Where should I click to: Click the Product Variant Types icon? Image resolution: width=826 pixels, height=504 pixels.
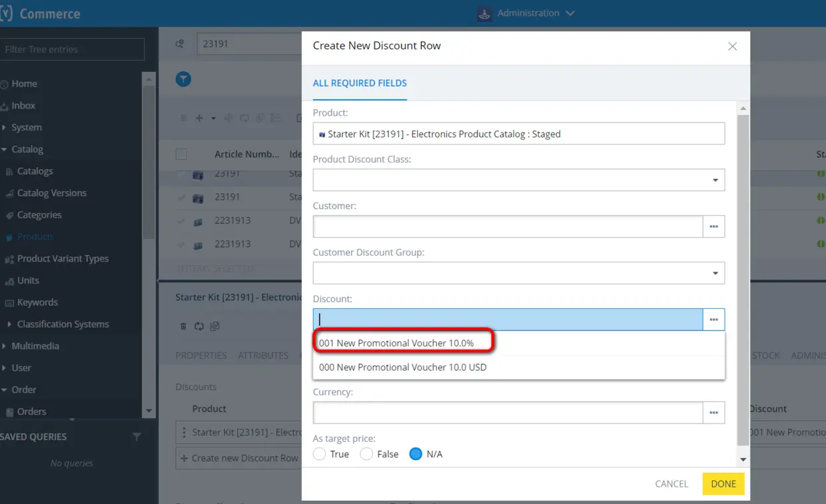(x=9, y=259)
